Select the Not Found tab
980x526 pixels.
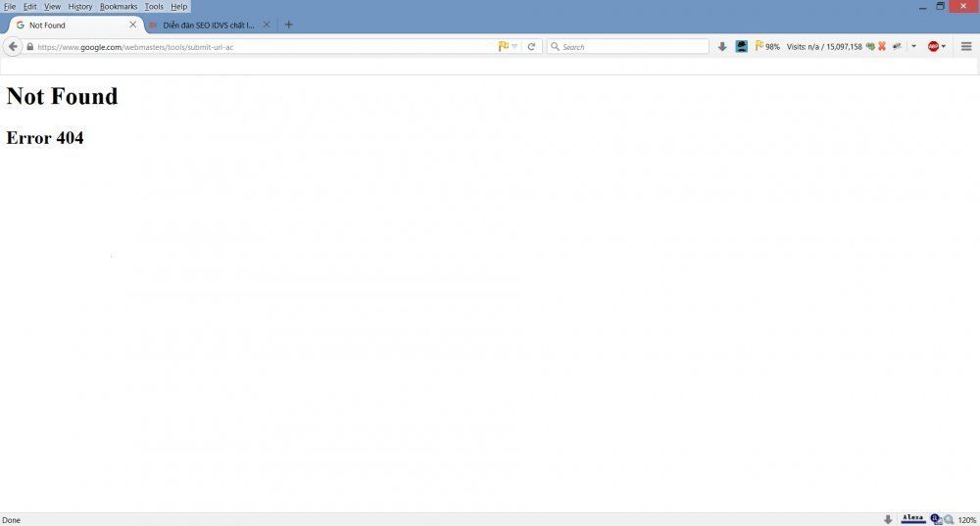[x=76, y=25]
